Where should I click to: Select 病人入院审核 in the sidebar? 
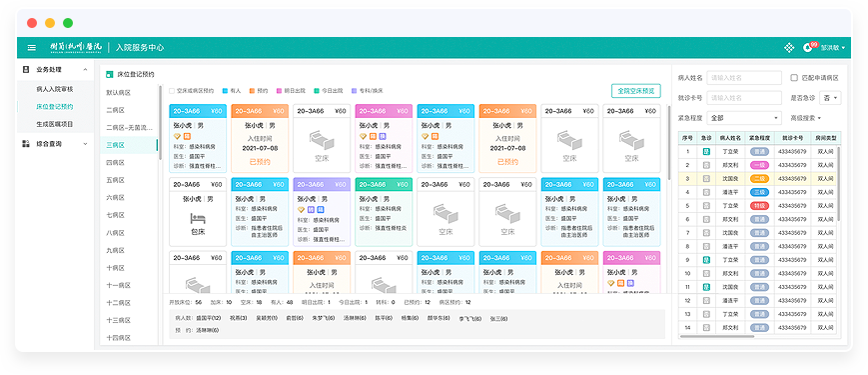[54, 89]
